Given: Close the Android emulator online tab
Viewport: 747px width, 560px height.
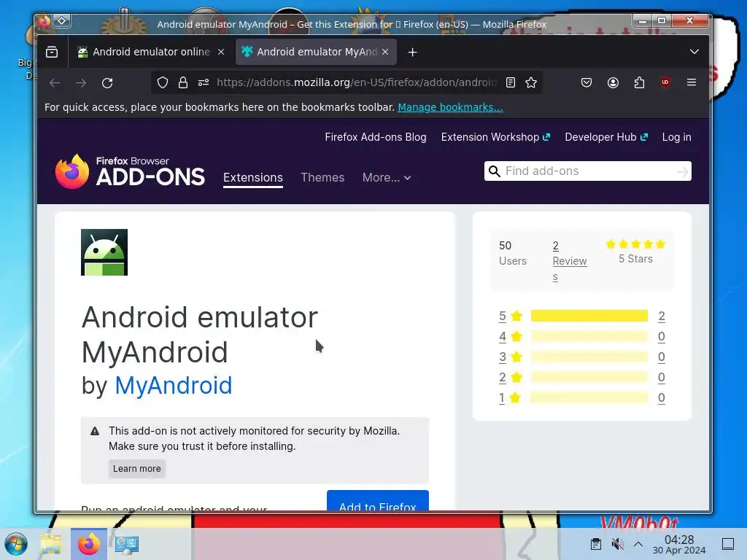Looking at the screenshot, I should pyautogui.click(x=221, y=52).
